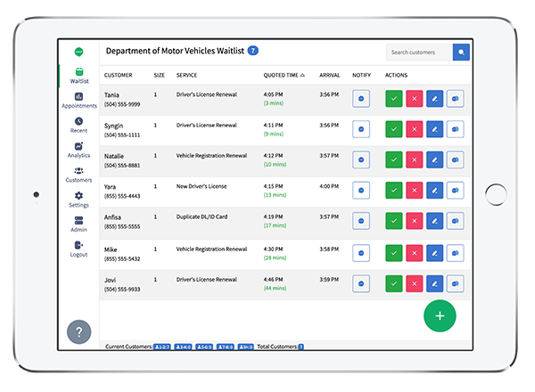Open chat for Anfisa's row
Viewport: 535px width, 392px height.
[x=455, y=221]
